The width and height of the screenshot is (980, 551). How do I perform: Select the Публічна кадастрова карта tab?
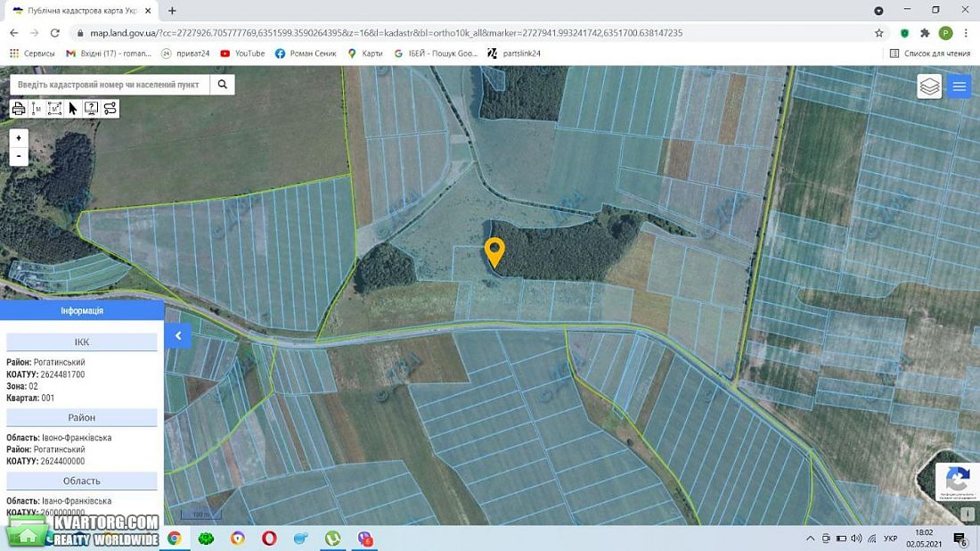pos(82,11)
